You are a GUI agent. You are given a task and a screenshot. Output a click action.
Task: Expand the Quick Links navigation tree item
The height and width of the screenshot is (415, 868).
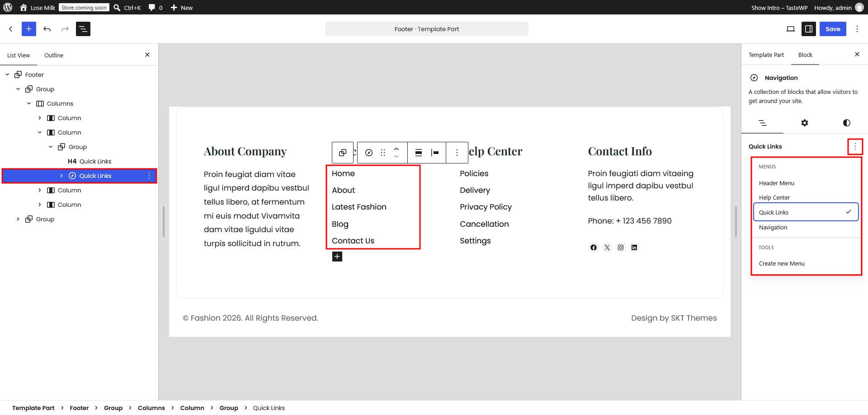point(61,176)
